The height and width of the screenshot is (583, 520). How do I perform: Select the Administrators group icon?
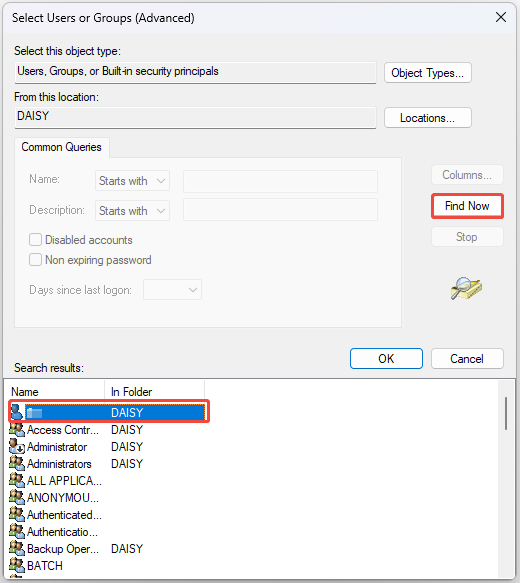(x=17, y=463)
